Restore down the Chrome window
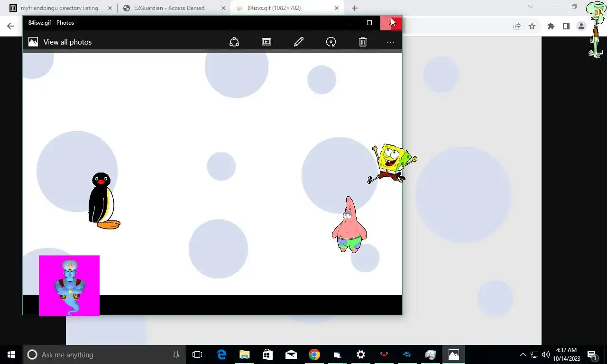The width and height of the screenshot is (607, 364). point(574,7)
